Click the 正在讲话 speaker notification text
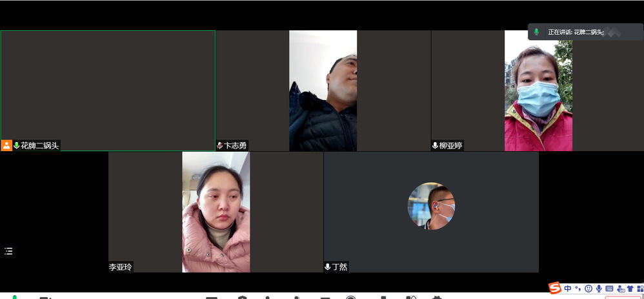This screenshot has width=644, height=299. [575, 32]
